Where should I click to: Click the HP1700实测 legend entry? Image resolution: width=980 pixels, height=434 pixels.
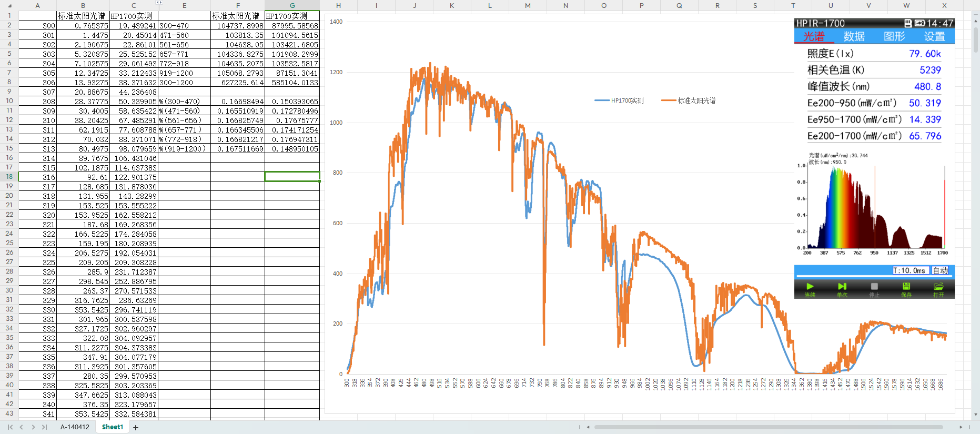click(x=619, y=100)
